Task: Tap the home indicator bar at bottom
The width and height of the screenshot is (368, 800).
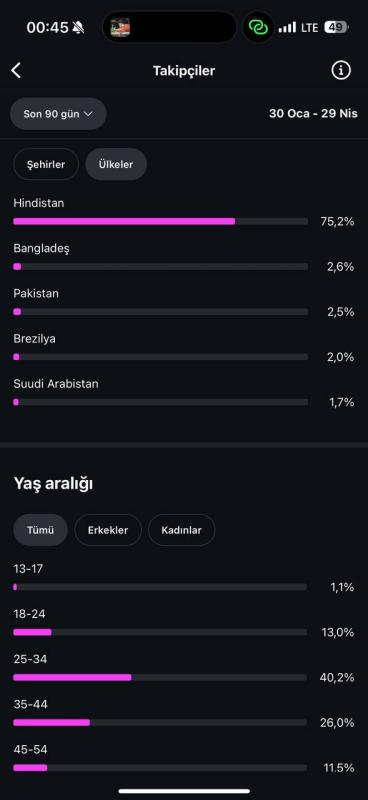Action: click(184, 791)
